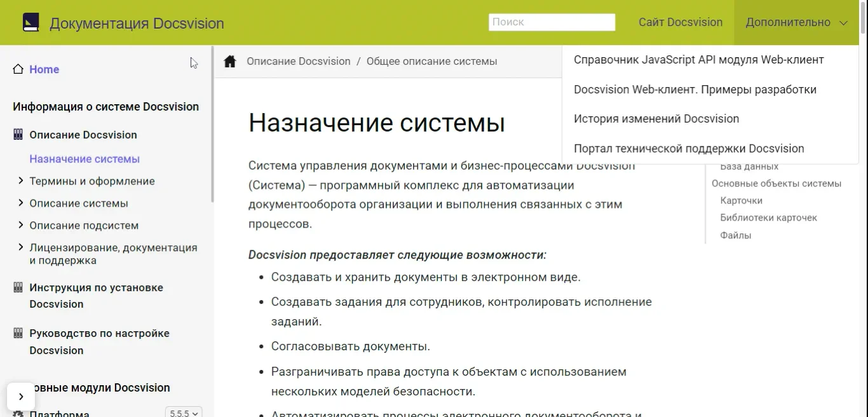The height and width of the screenshot is (417, 868).
Task: Jump to База данных in contents
Action: tap(749, 167)
